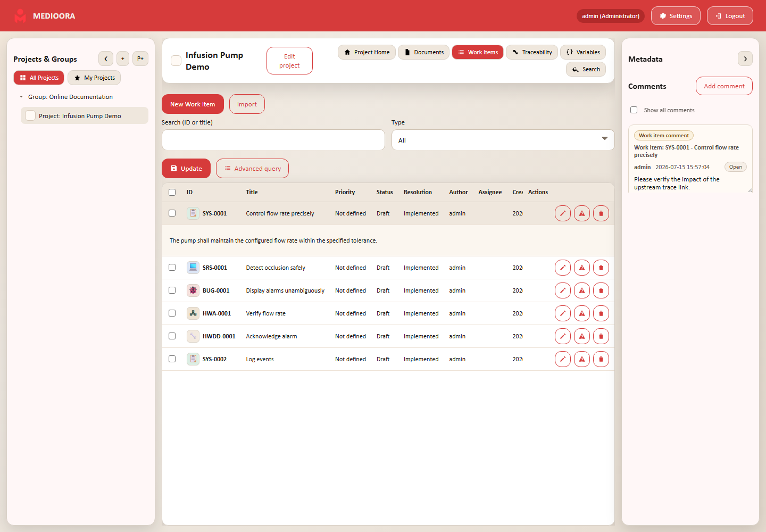The image size is (766, 532).
Task: Open the Variables tab
Action: pyautogui.click(x=583, y=52)
